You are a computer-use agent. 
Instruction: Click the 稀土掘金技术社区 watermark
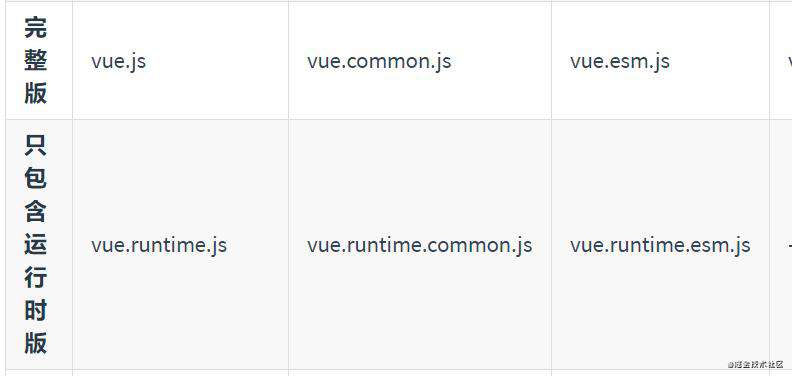pyautogui.click(x=755, y=364)
